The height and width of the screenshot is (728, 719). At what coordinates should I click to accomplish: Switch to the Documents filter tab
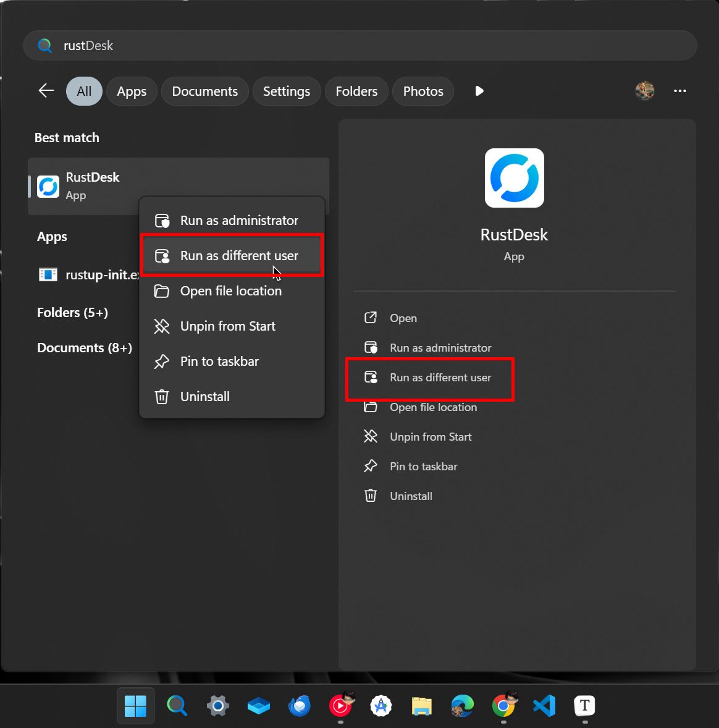click(204, 91)
